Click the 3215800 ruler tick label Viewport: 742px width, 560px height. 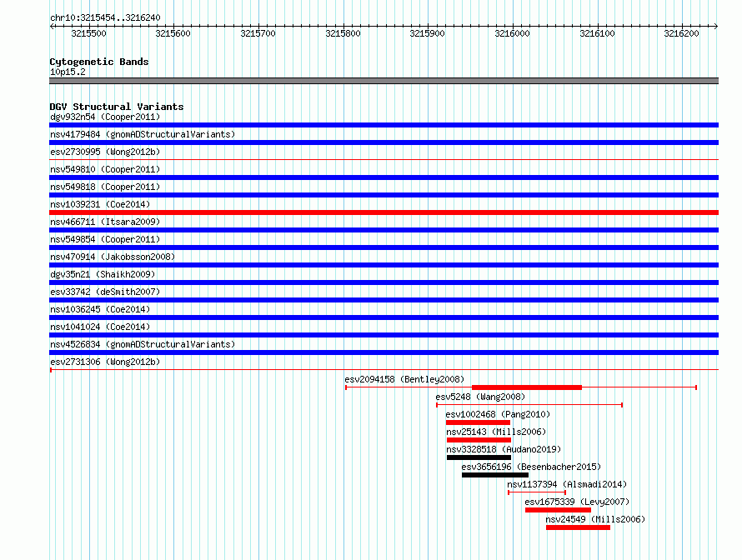(343, 33)
